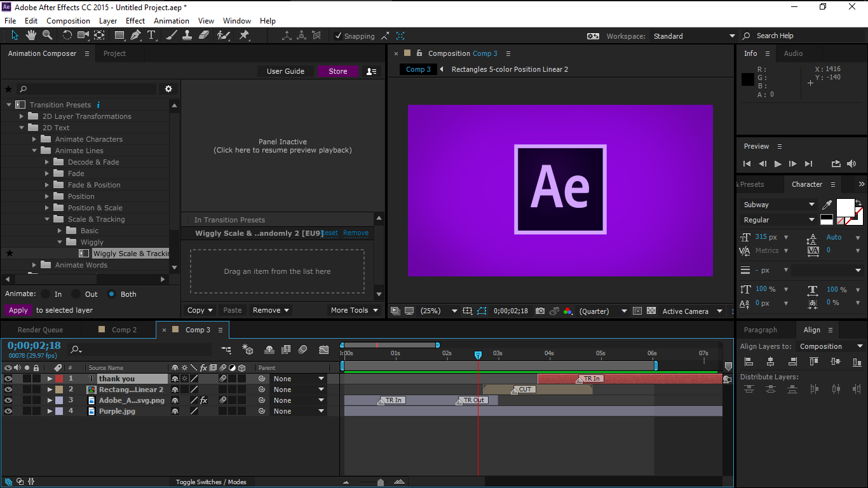
Task: Open Parent dropdown for thank you layer
Action: (299, 379)
